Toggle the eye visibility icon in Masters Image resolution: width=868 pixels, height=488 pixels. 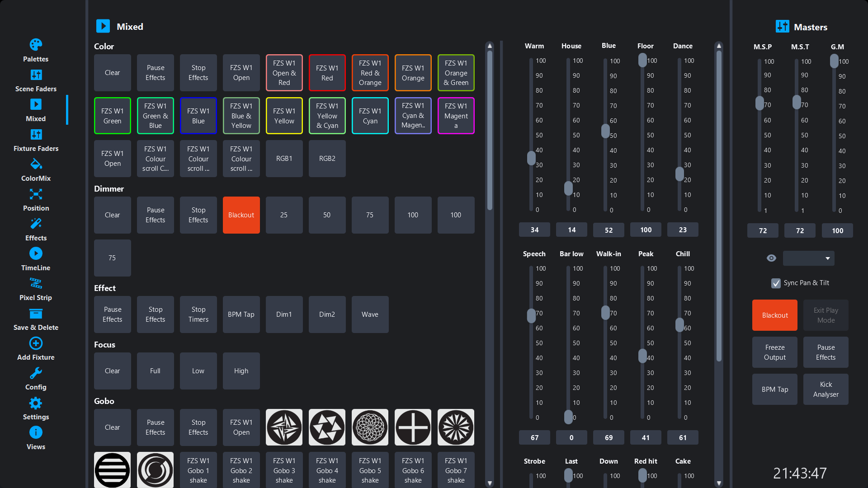click(771, 258)
